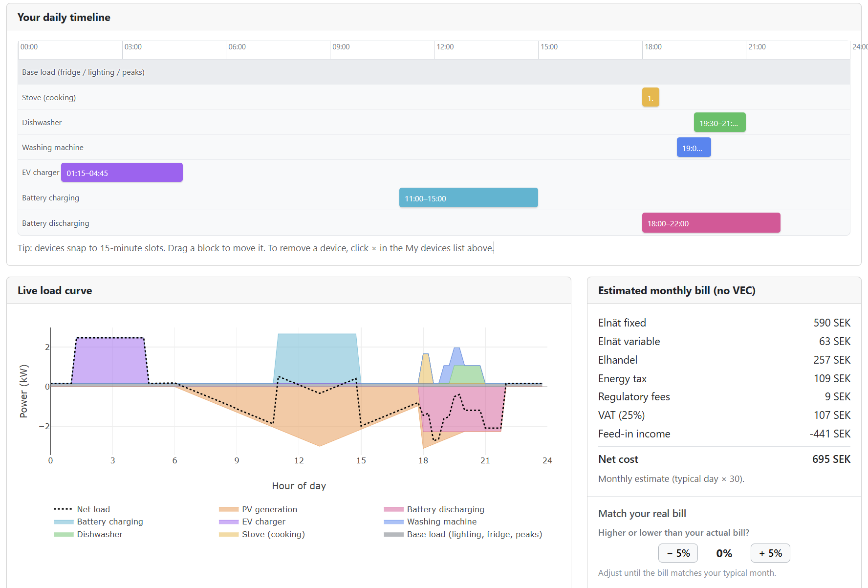
Task: Click the 18:00 time header
Action: click(653, 47)
